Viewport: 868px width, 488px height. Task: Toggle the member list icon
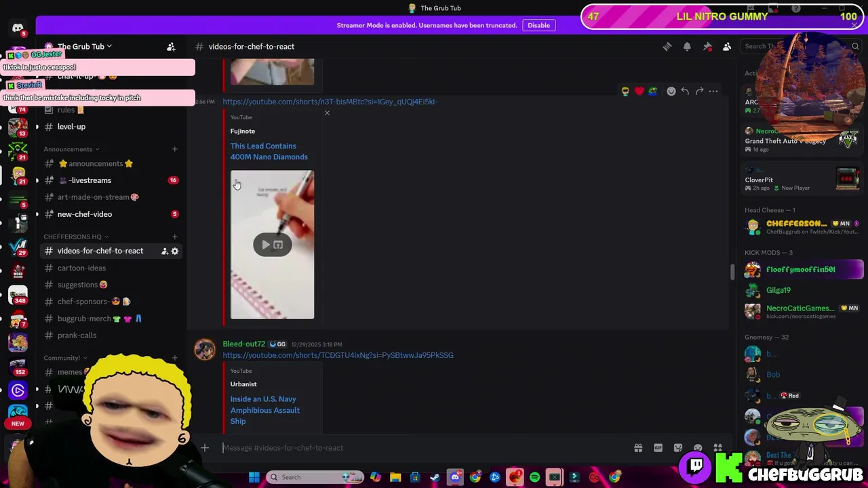coord(727,47)
